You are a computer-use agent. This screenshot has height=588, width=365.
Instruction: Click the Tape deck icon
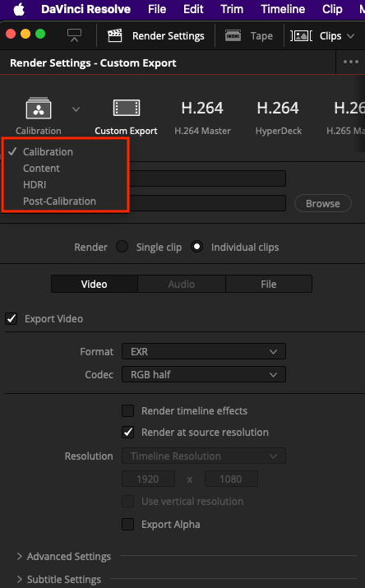pos(233,35)
